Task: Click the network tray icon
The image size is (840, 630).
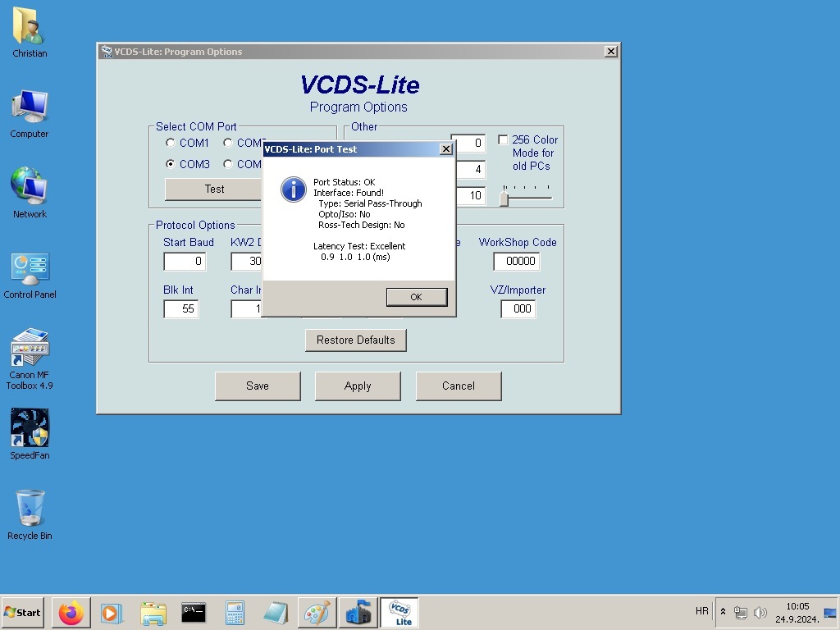Action: click(x=741, y=612)
